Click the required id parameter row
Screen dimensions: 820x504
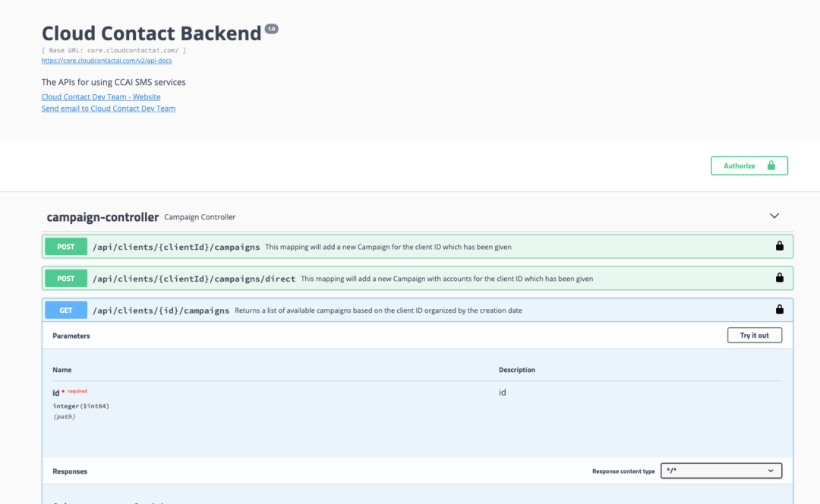[69, 392]
